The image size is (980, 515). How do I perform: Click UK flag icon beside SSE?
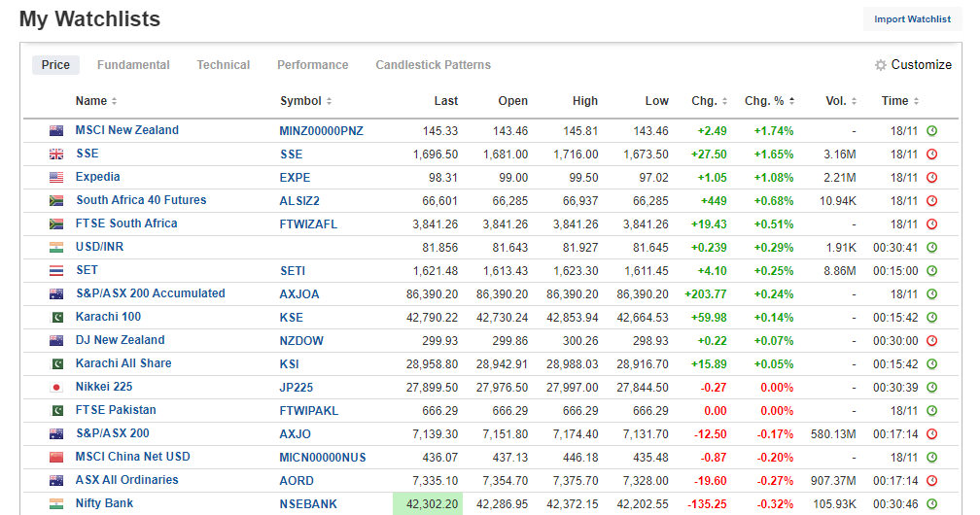(56, 154)
